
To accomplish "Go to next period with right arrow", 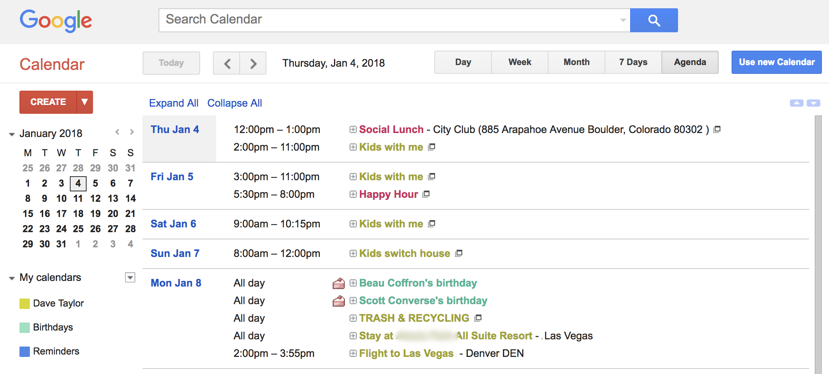I will 253,63.
